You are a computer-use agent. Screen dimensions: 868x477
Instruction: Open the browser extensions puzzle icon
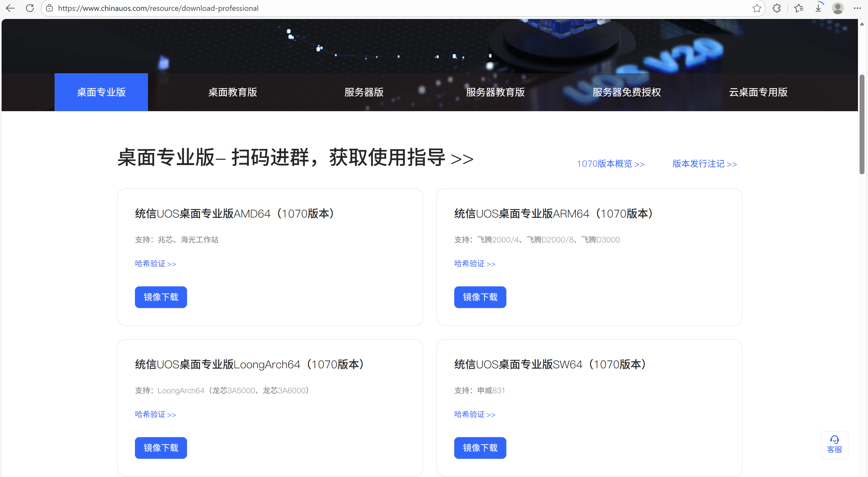(x=777, y=8)
